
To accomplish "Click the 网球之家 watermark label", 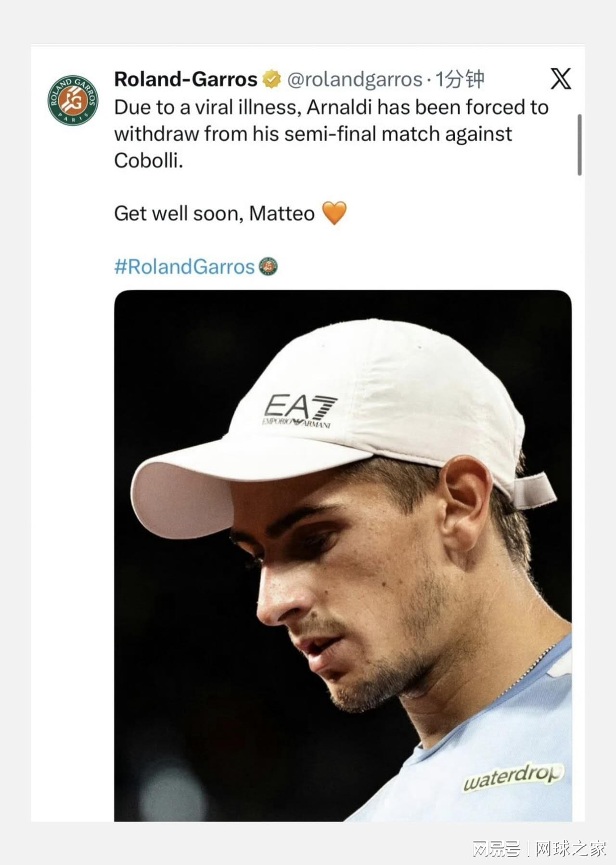I will [571, 848].
